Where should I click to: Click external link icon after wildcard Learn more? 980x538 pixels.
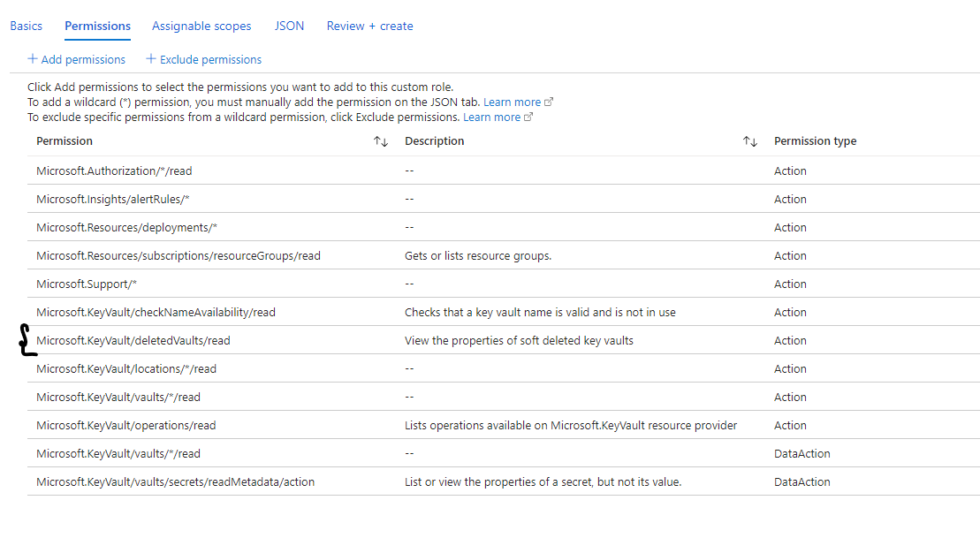(x=549, y=102)
